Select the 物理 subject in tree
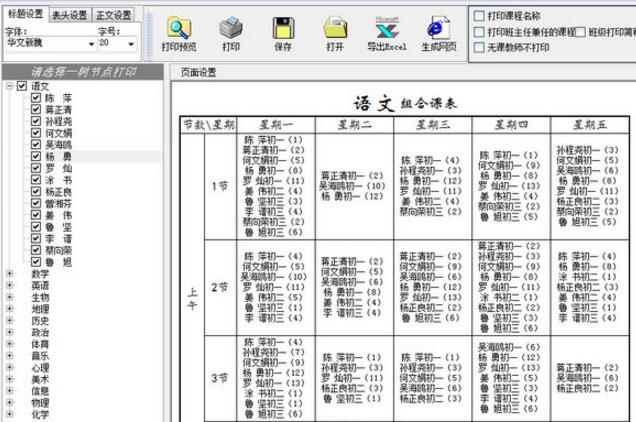 click(x=40, y=403)
